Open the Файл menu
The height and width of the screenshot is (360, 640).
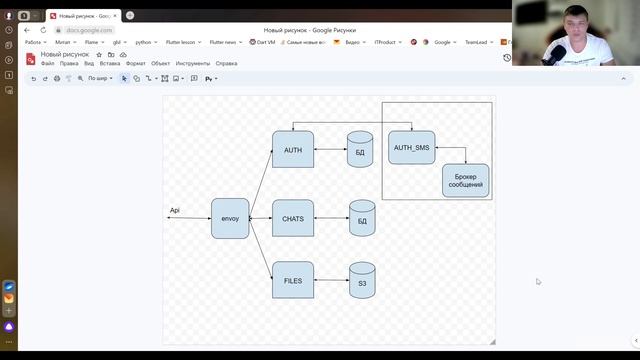[47, 64]
